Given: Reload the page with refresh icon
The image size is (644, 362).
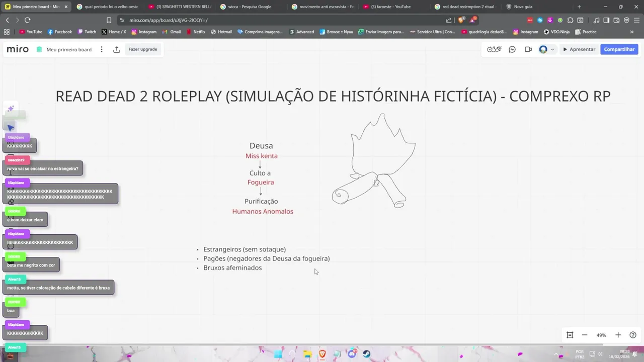Looking at the screenshot, I should click(27, 20).
